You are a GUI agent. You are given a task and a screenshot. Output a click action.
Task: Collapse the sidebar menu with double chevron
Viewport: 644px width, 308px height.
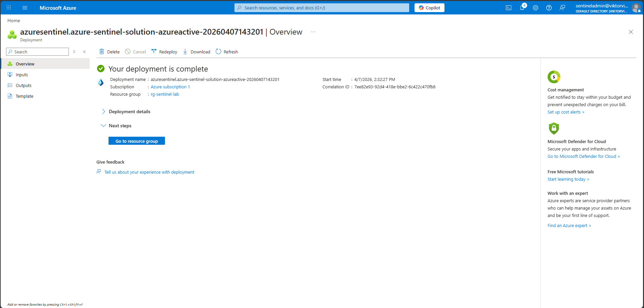84,52
